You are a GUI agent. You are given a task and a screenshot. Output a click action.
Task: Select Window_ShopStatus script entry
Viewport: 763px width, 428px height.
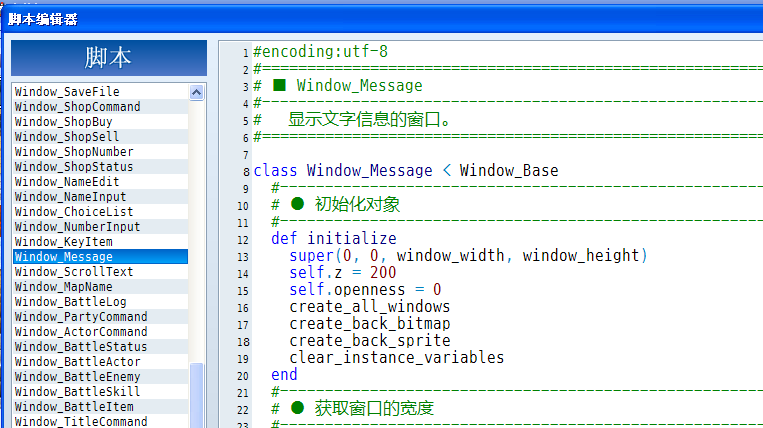pyautogui.click(x=101, y=167)
